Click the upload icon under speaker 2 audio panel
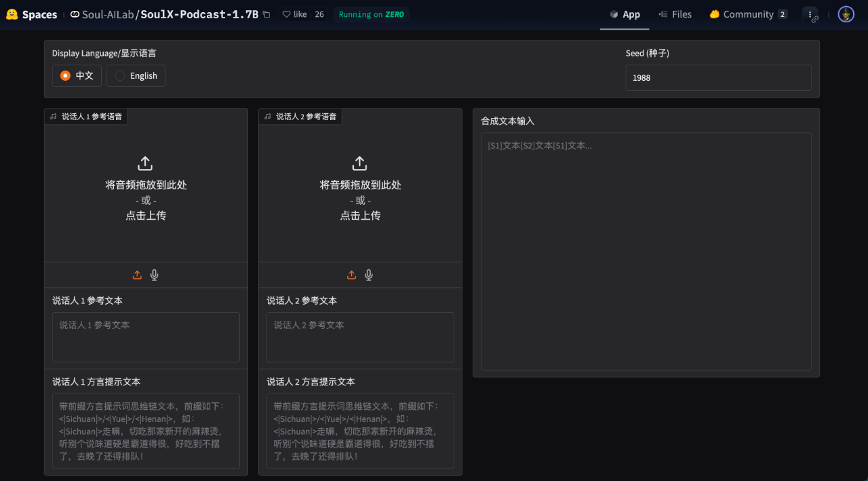Screen dimensions: 868x481 (x=351, y=275)
